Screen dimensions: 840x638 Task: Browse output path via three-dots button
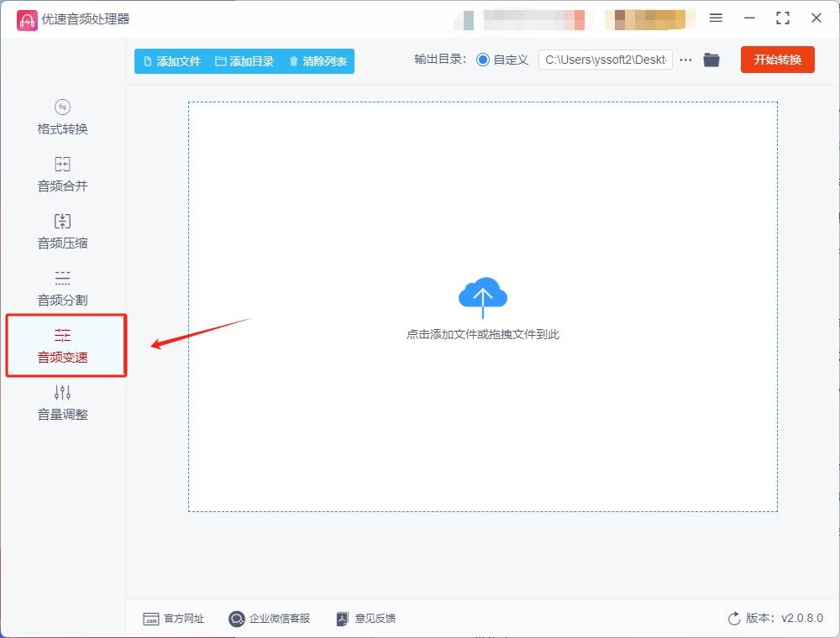click(x=685, y=60)
